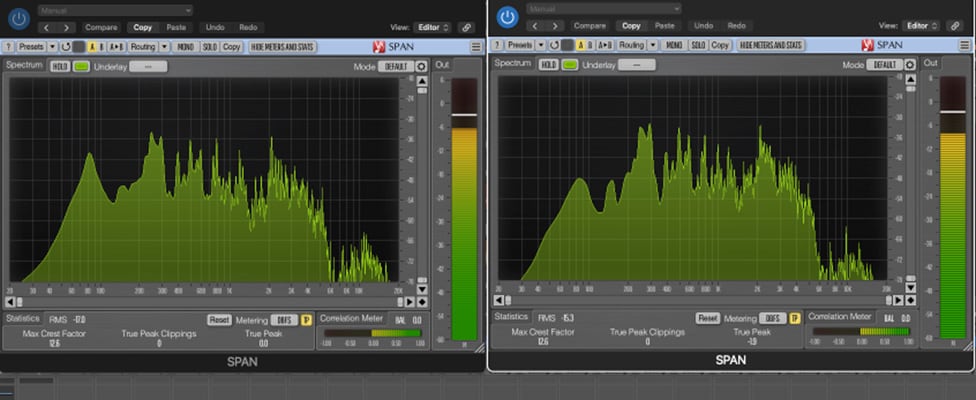Toggle the power button in left SPAN window
976x400 pixels.
(x=19, y=19)
